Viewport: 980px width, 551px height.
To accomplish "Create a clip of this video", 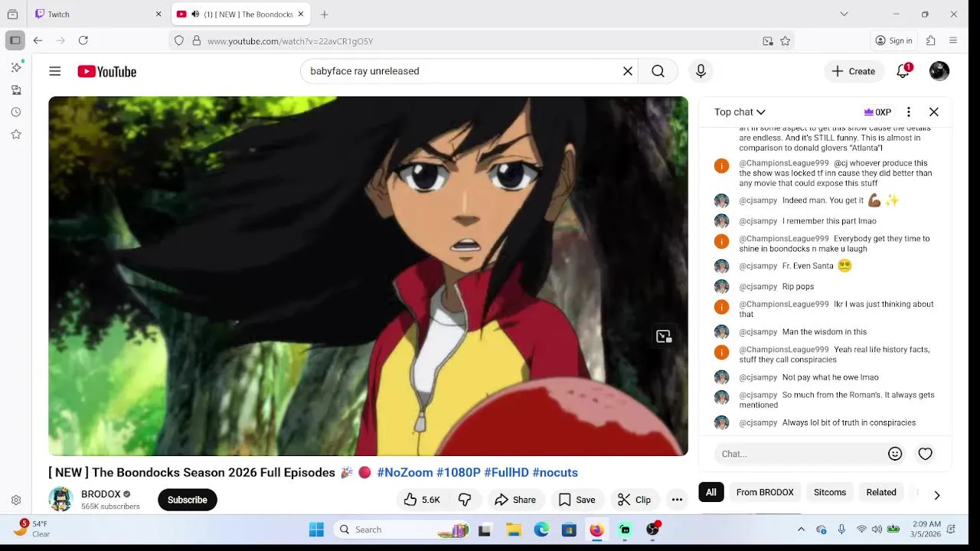I will (x=634, y=500).
